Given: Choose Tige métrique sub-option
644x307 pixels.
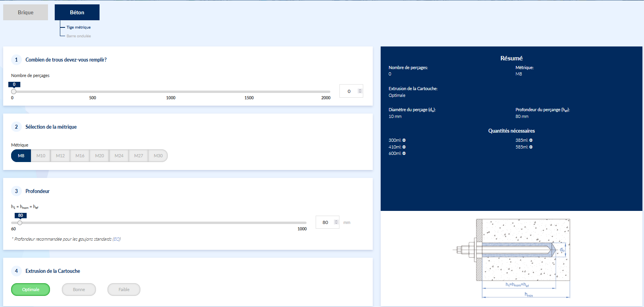Looking at the screenshot, I should coord(79,27).
